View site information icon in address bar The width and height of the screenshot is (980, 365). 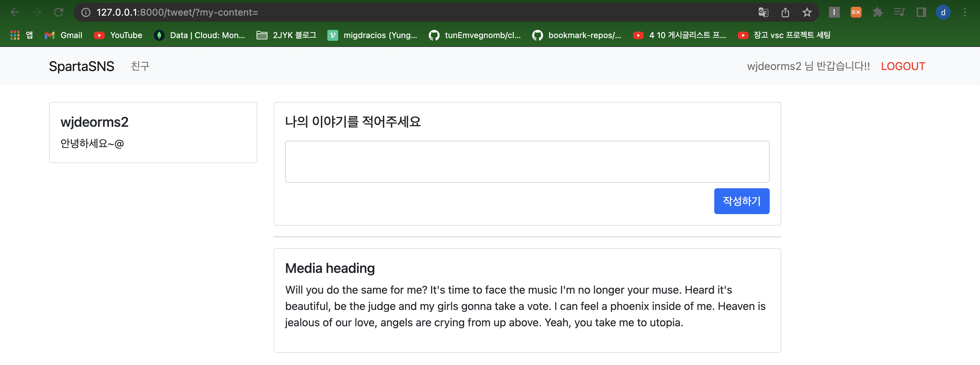click(86, 13)
